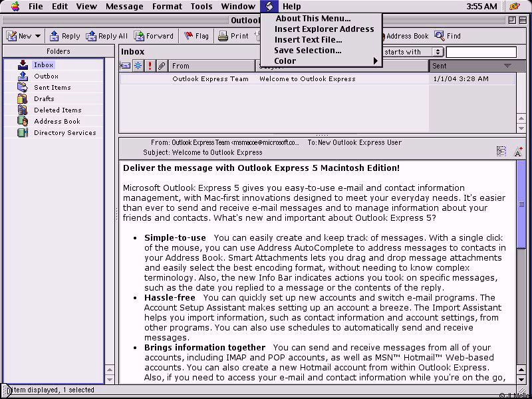Click the message body scrollbar thumb
The height and width of the screenshot is (399, 532).
[x=521, y=205]
